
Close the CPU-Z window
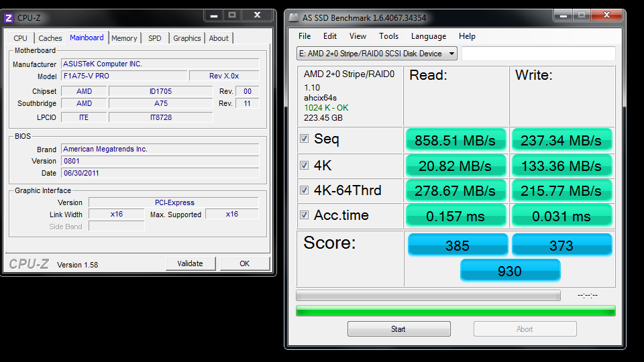point(257,15)
